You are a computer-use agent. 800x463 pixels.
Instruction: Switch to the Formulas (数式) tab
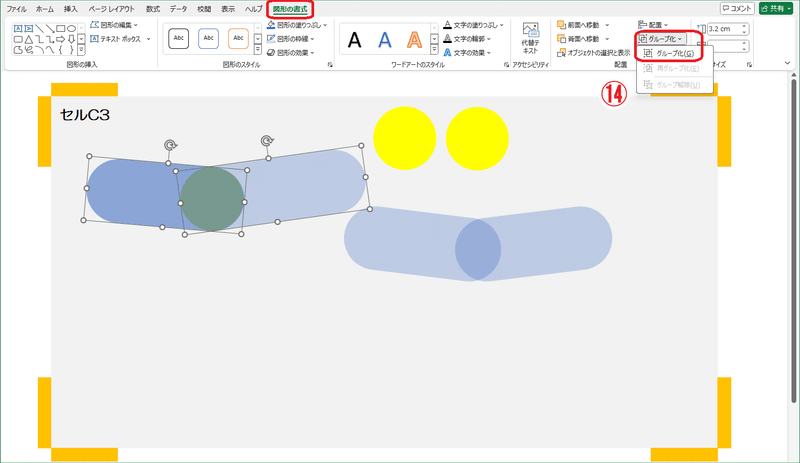153,9
